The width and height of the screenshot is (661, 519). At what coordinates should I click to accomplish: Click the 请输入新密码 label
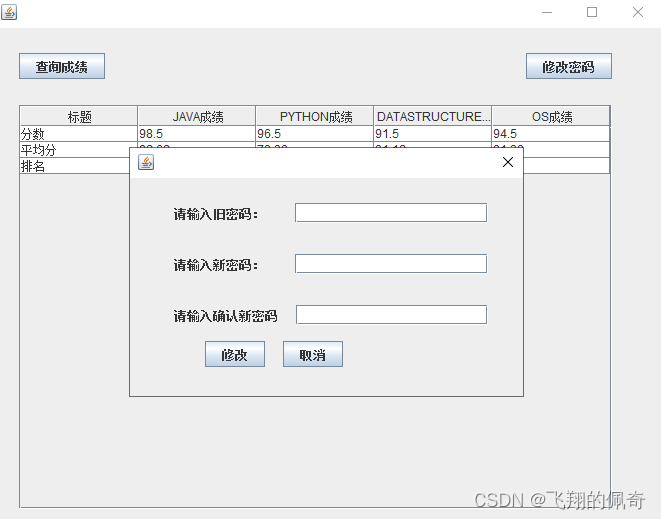pyautogui.click(x=215, y=265)
